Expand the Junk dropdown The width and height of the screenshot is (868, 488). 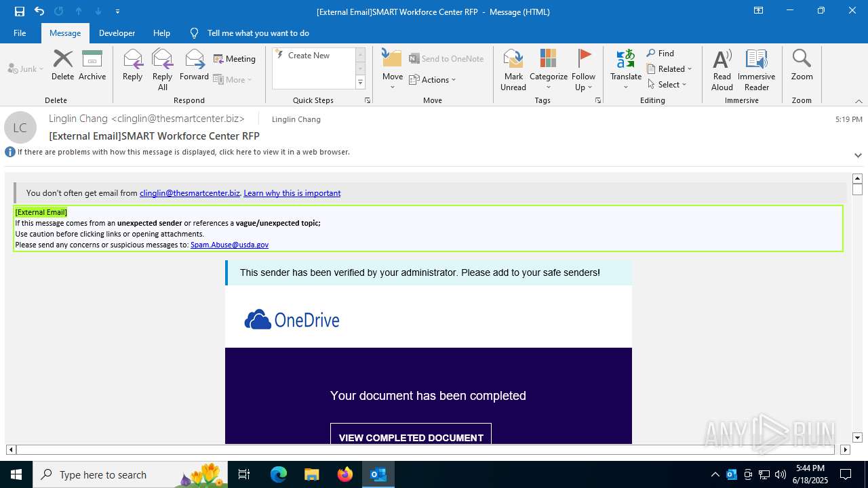click(x=26, y=68)
